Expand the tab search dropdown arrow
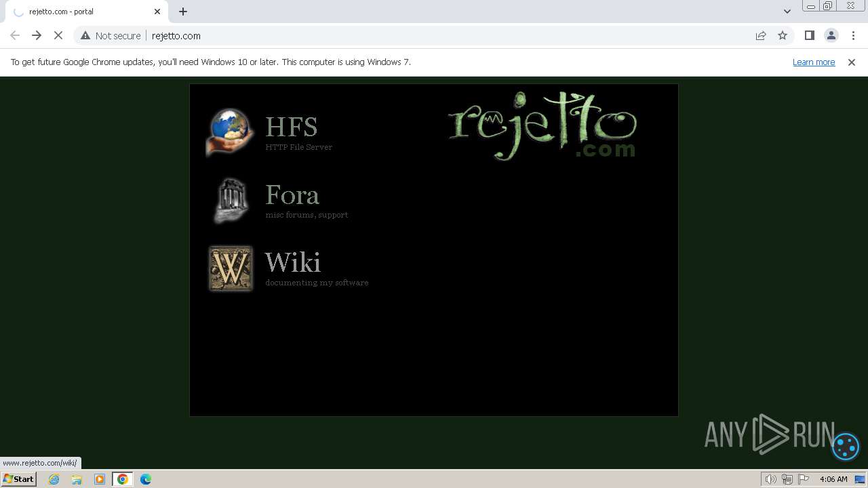Image resolution: width=868 pixels, height=488 pixels. [787, 12]
